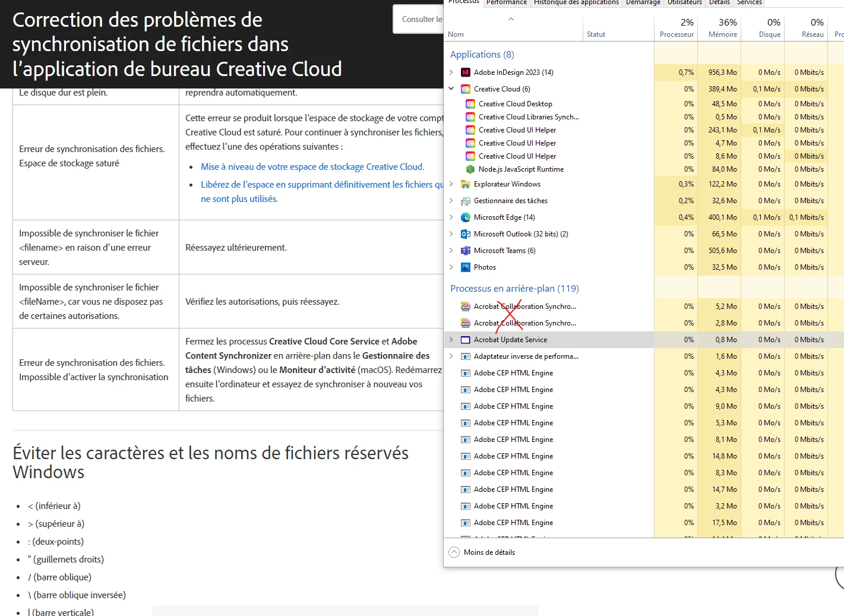Open Libérez de l'espace en supprimant link
Screen dimensions: 844x616
[x=322, y=192]
